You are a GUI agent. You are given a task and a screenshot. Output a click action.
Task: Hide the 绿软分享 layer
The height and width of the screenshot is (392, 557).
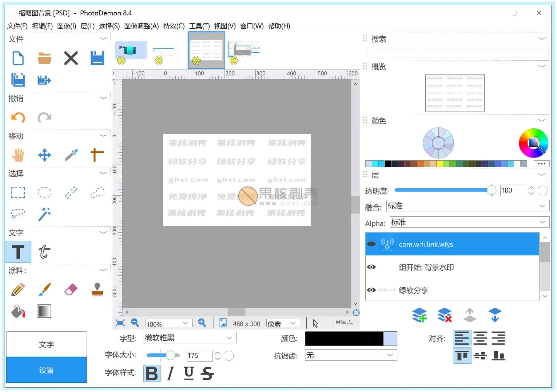pos(372,290)
